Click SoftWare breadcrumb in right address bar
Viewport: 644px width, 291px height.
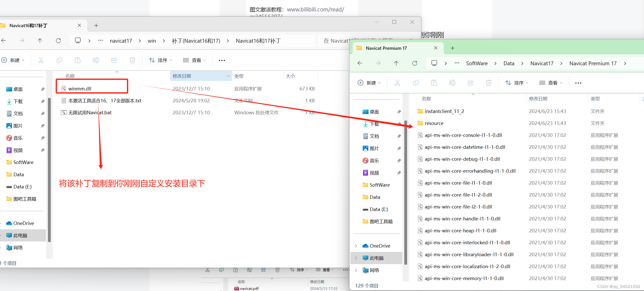pyautogui.click(x=477, y=63)
